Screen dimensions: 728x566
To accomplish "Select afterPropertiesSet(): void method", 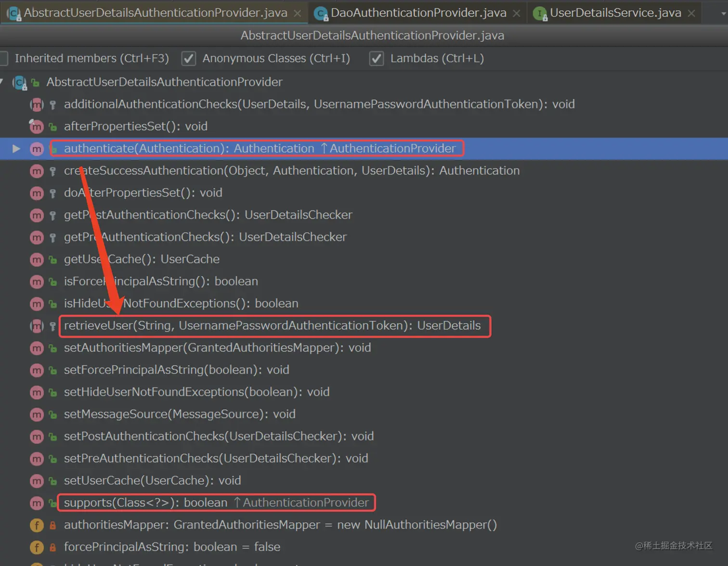I will 364,127.
